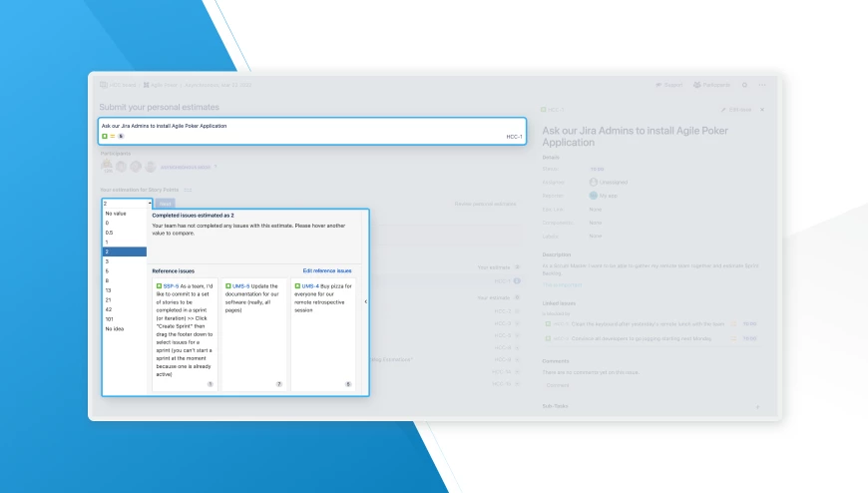
Task: Click the story type icon beside SSP-5
Action: coord(159,286)
